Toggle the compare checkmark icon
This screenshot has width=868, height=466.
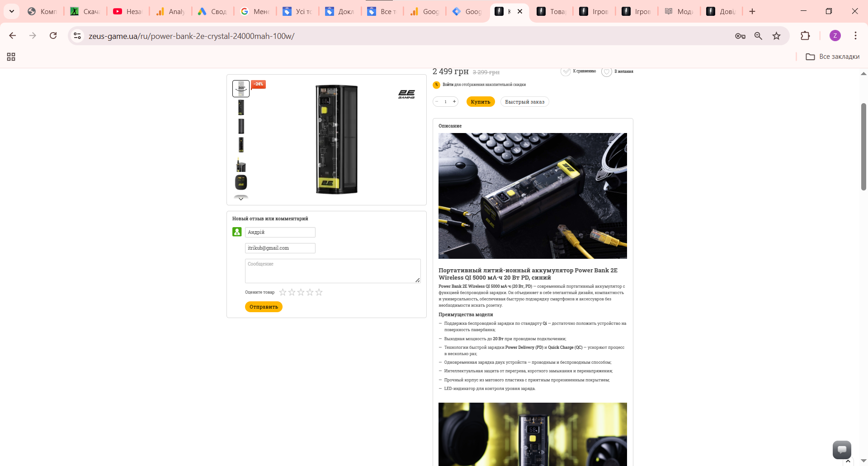coord(566,71)
